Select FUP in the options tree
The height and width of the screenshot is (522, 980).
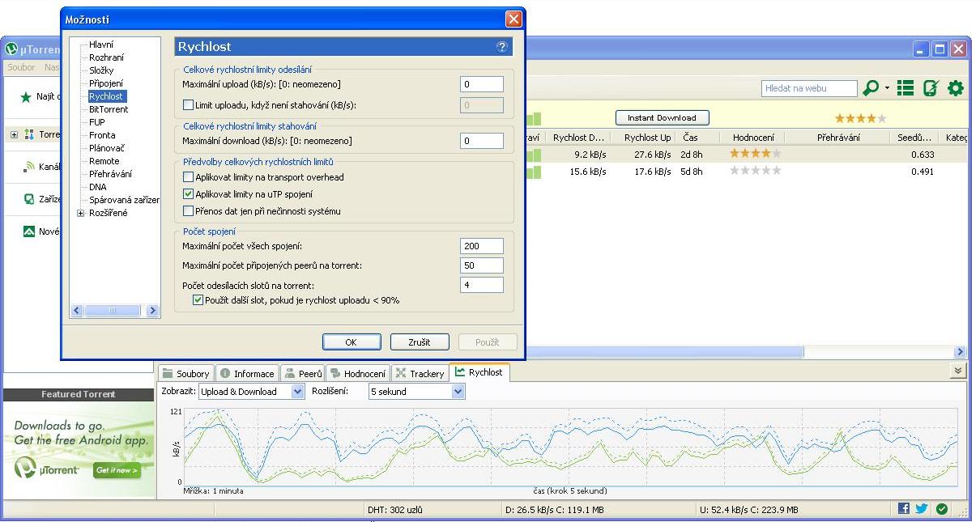coord(97,122)
